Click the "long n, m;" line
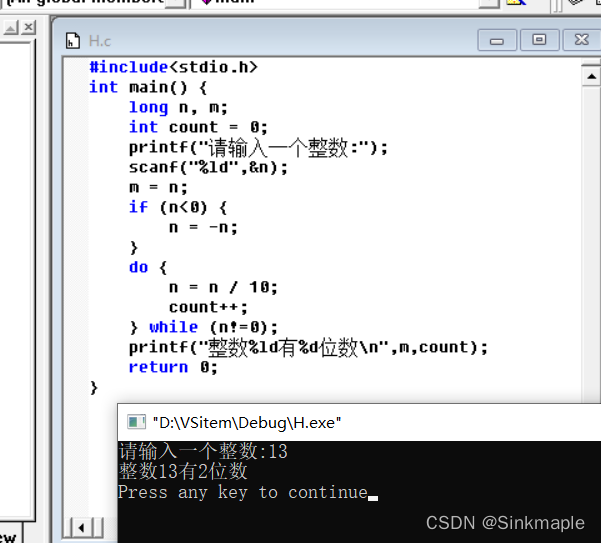The width and height of the screenshot is (601, 543). 178,107
